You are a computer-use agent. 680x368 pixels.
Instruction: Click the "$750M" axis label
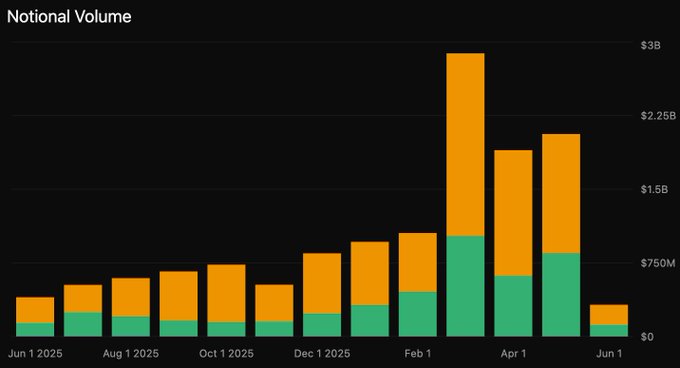click(x=658, y=263)
